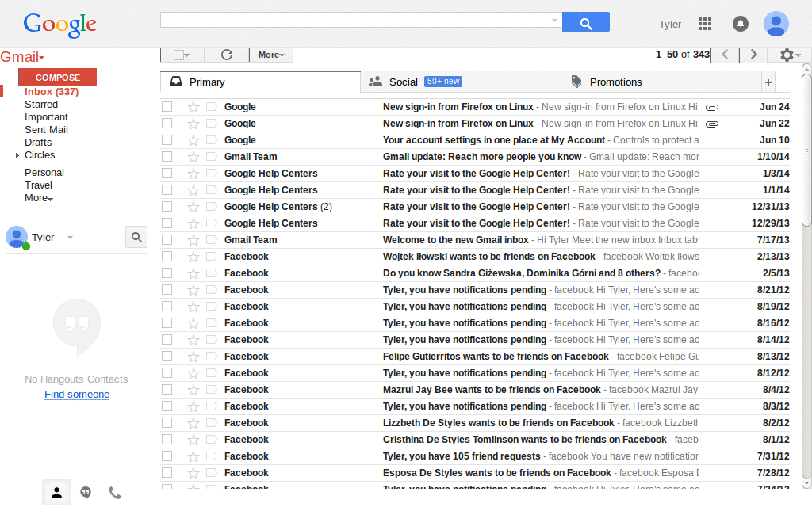This screenshot has width=812, height=511.
Task: Click the vertical scrollbar thumb
Action: (806, 150)
